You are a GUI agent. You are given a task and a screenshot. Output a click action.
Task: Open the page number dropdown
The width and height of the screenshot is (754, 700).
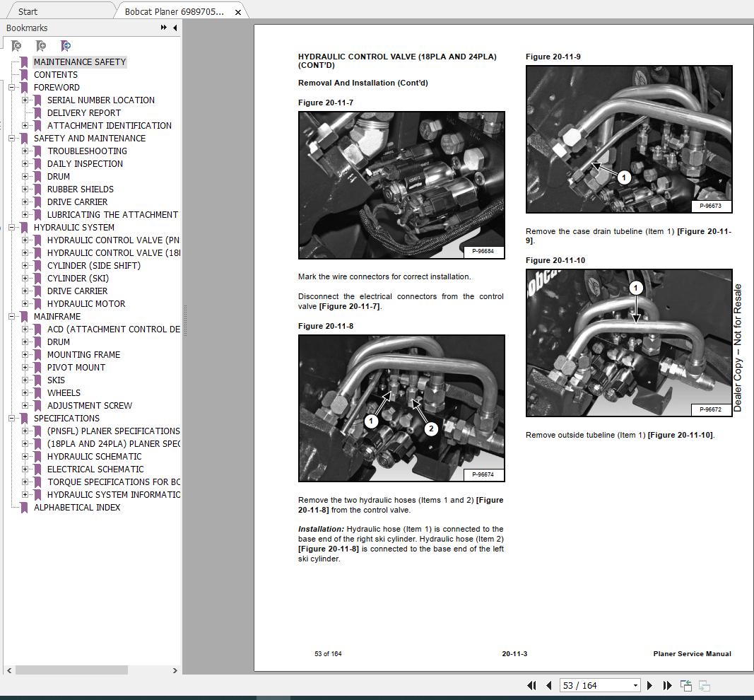pyautogui.click(x=634, y=685)
